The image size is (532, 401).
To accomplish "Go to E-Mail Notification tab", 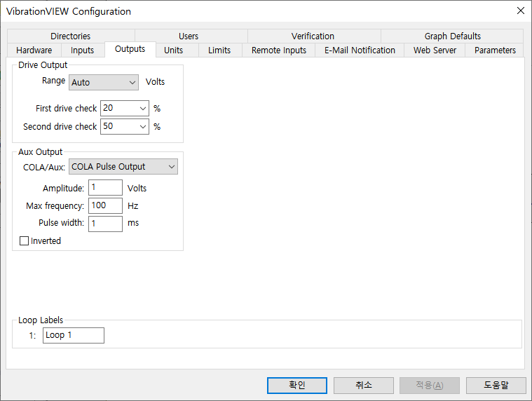I will pos(360,50).
